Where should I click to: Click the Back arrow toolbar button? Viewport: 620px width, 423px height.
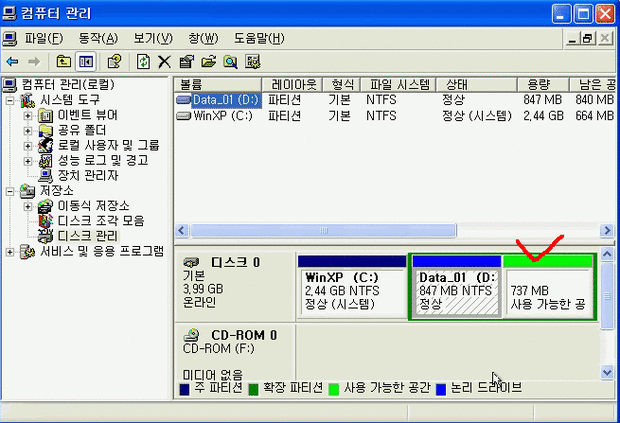[13, 62]
